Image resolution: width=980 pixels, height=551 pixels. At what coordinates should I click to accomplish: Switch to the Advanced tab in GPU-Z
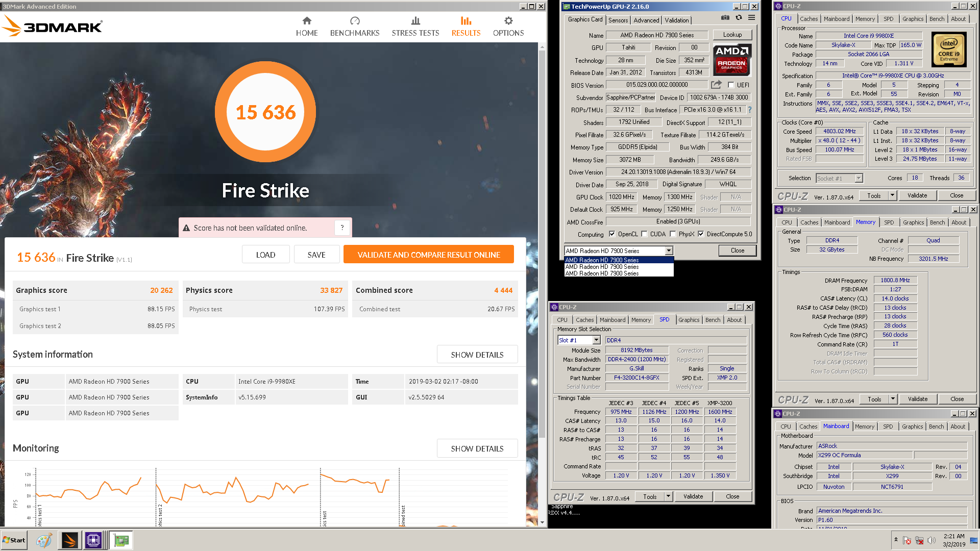click(x=646, y=20)
